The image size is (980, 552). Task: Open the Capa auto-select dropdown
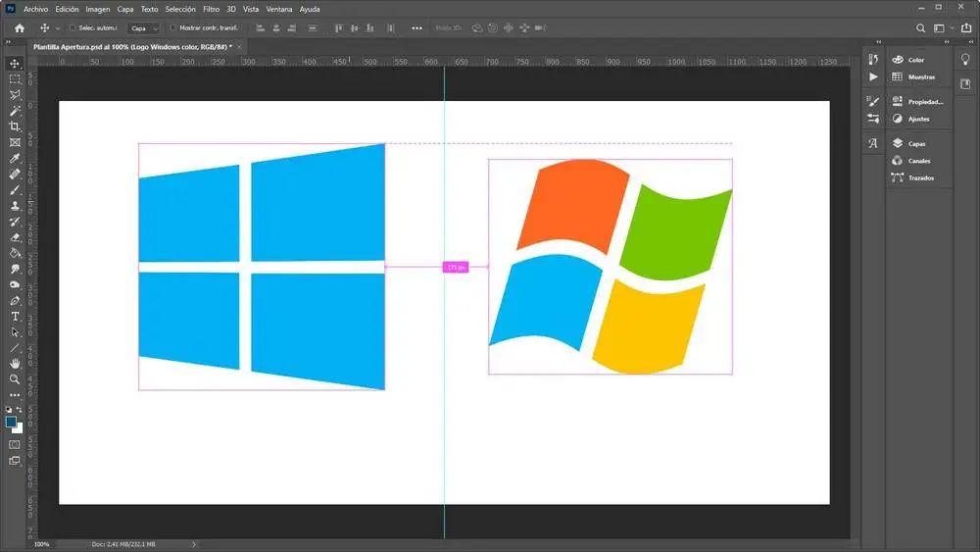click(x=144, y=28)
